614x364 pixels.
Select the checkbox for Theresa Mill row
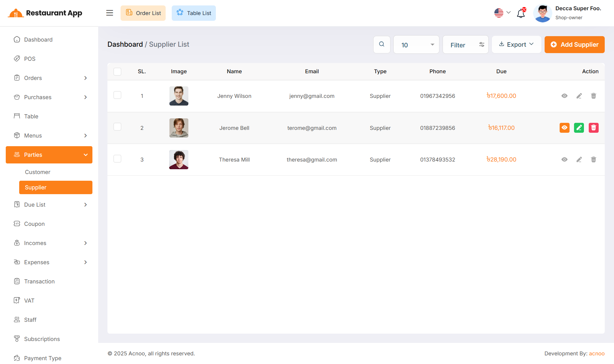(117, 159)
